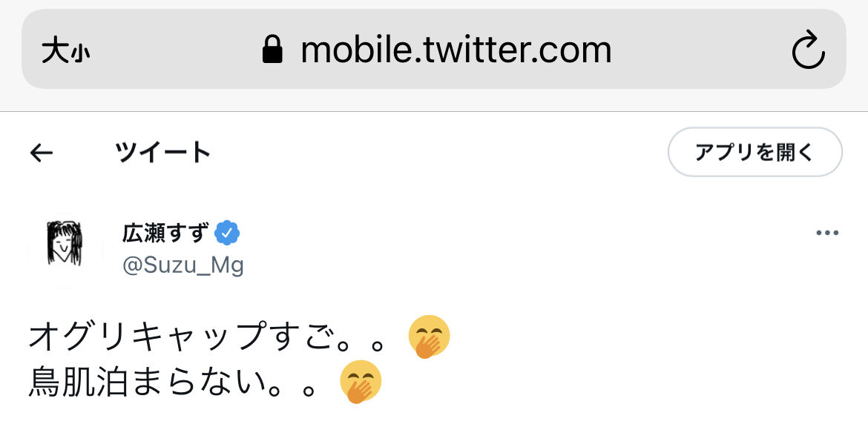
Task: Click the padlock security icon
Action: [273, 50]
